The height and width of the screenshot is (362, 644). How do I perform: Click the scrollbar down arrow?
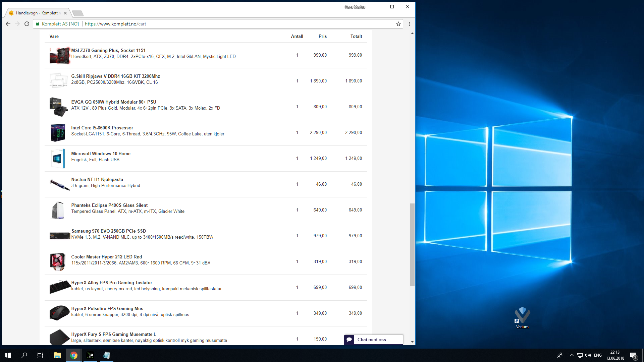(412, 342)
